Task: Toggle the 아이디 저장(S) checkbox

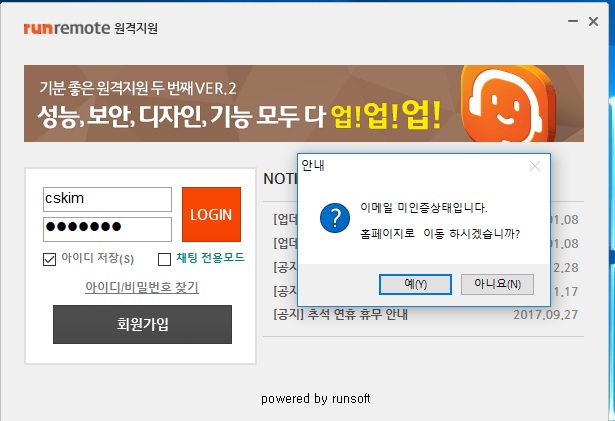Action: 50,260
